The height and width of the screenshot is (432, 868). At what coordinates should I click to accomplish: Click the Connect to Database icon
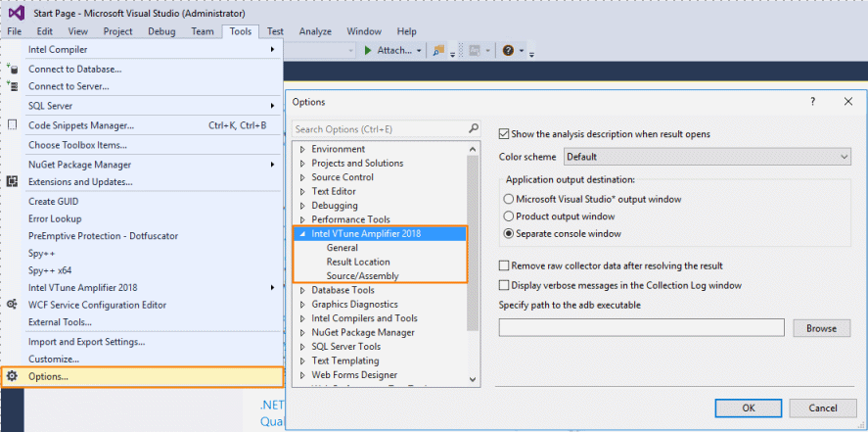click(x=12, y=69)
